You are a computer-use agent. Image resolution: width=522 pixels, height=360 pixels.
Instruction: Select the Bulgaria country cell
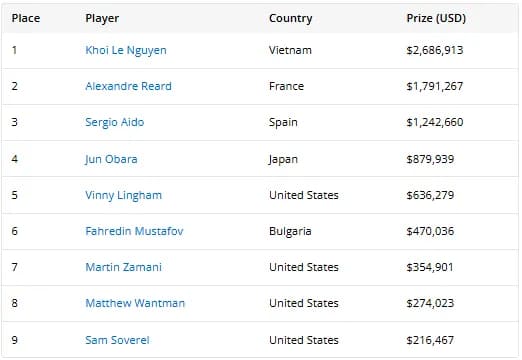tap(290, 231)
